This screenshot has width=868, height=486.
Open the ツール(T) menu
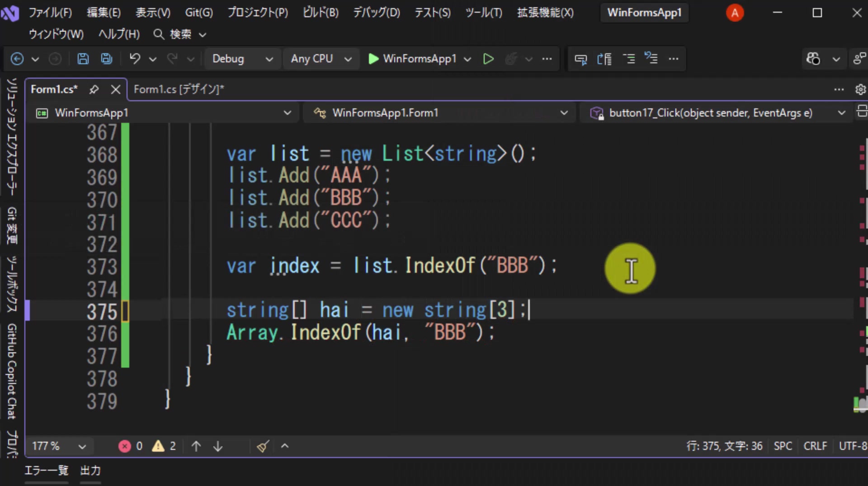coord(484,13)
